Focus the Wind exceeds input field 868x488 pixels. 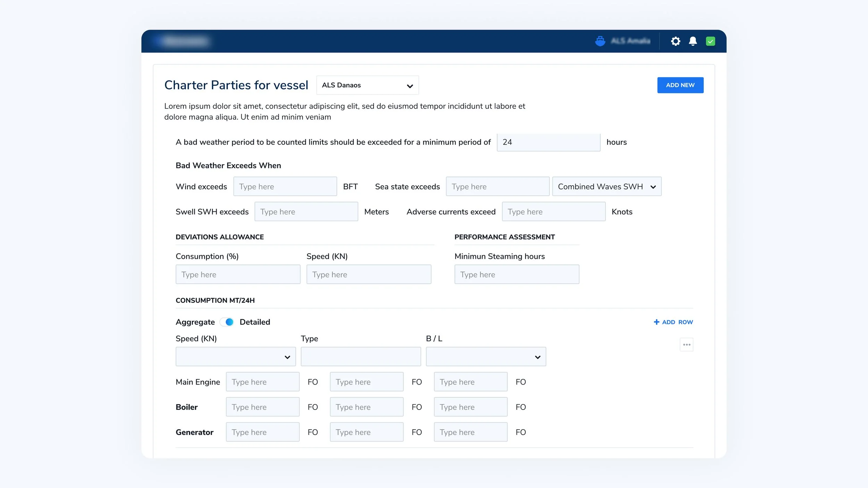[285, 187]
